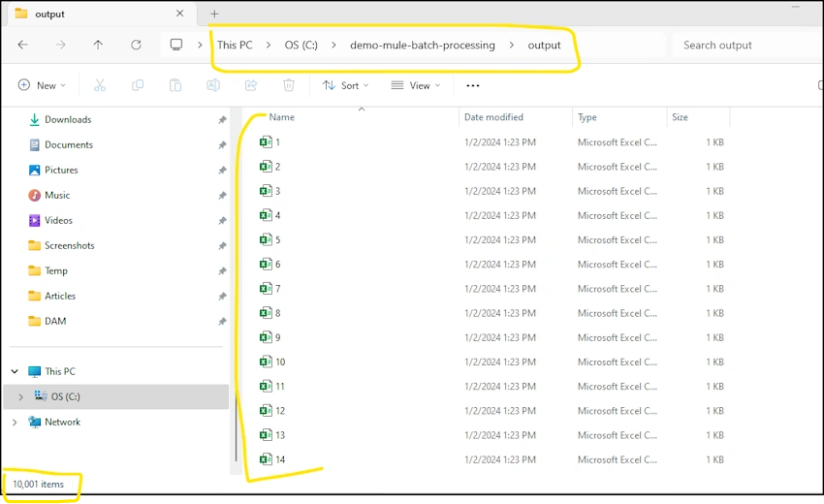Click Excel icon of file 10
This screenshot has width=824, height=504.
(266, 362)
